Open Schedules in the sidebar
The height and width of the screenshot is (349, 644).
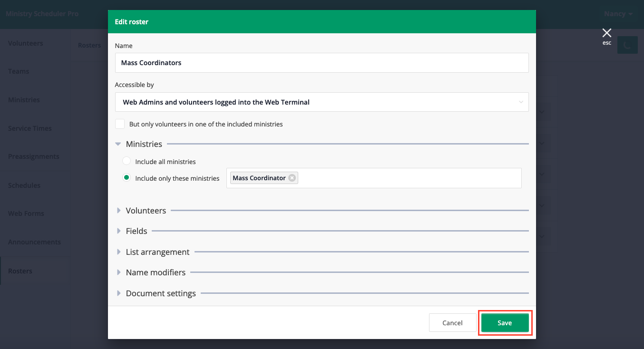24,185
